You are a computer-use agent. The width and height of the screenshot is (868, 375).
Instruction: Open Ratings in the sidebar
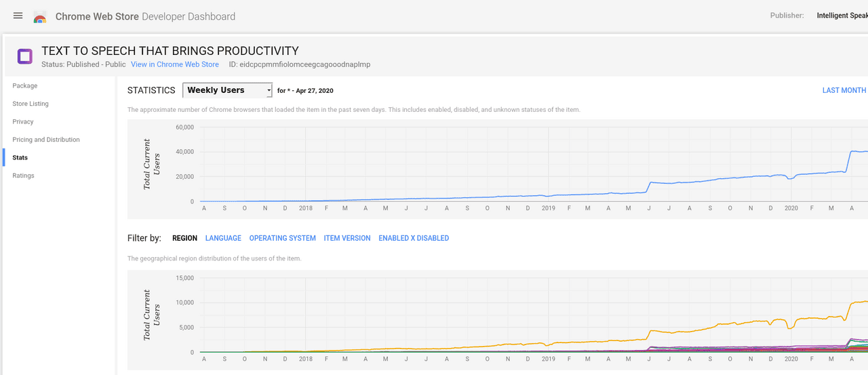pos(23,176)
